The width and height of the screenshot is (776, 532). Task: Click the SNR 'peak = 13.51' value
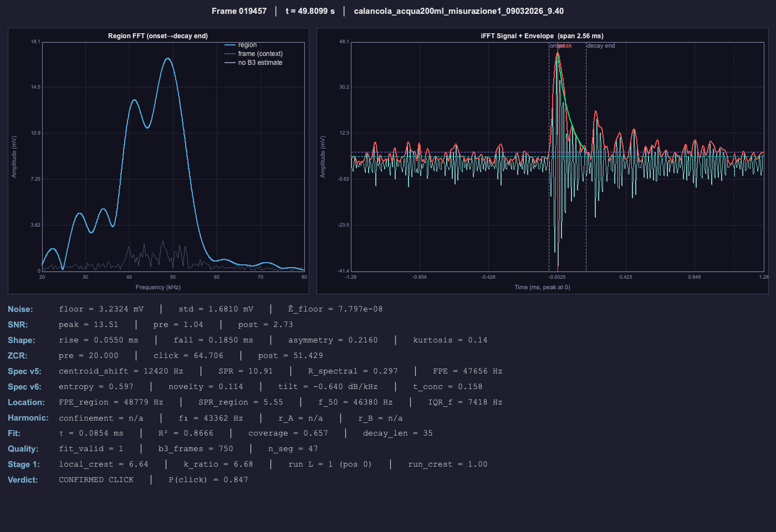(x=89, y=325)
